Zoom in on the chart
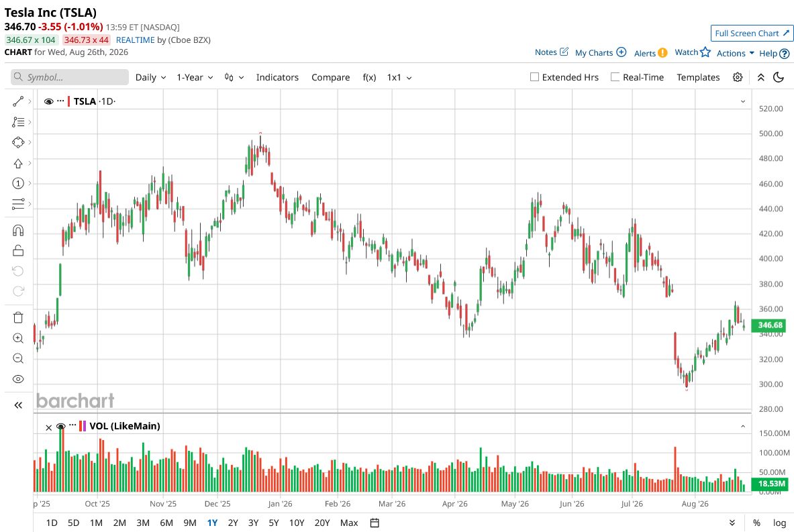This screenshot has width=794, height=532. (18, 338)
